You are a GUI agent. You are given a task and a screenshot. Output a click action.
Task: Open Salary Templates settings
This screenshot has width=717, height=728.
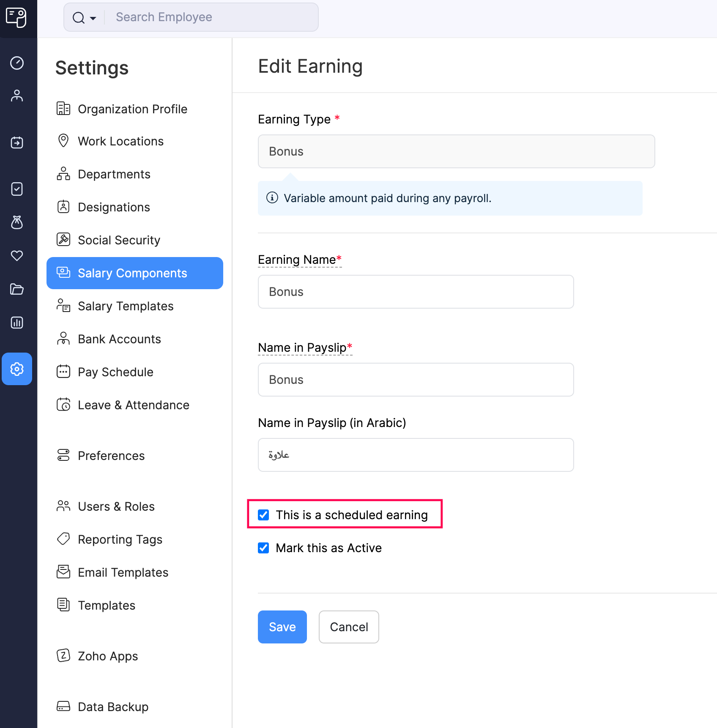point(125,306)
